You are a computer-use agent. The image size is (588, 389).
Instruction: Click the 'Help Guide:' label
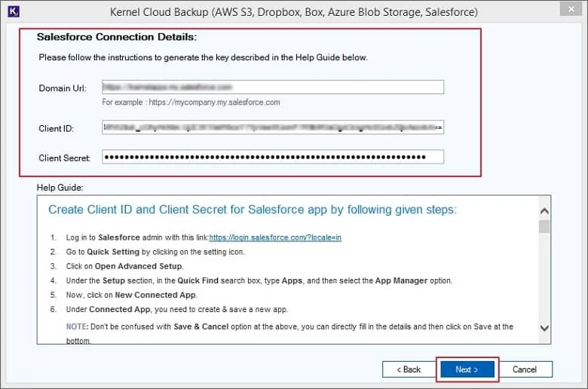60,188
